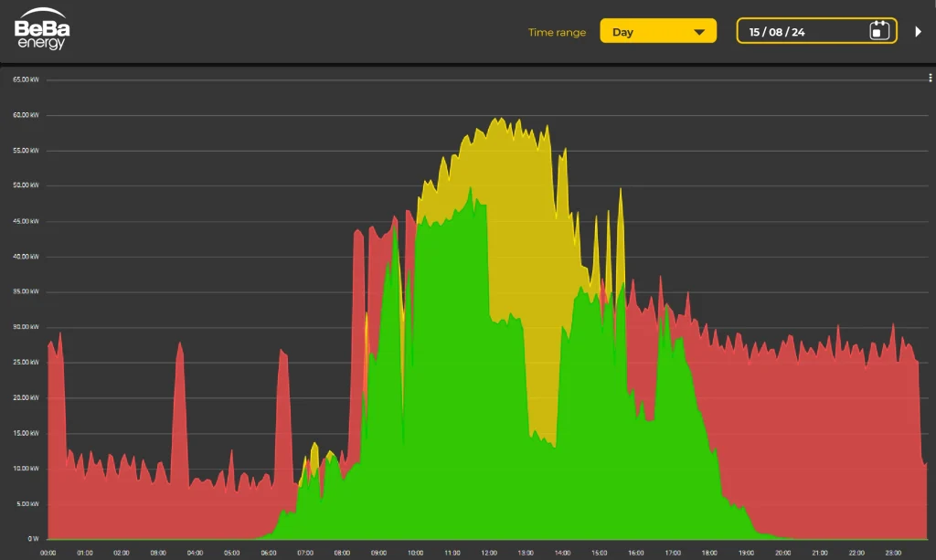Select the 00:00 mark on time axis
The image size is (936, 560).
coord(48,553)
